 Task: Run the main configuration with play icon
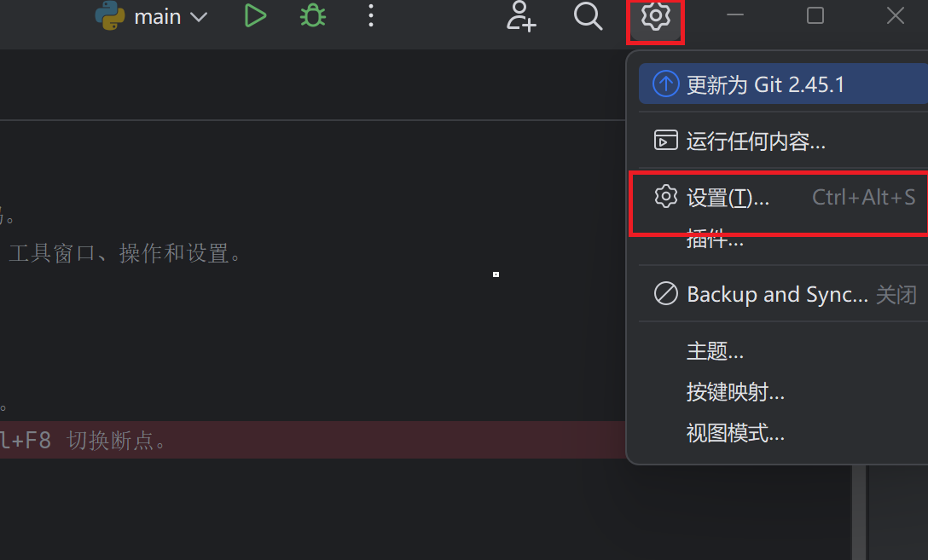(255, 16)
